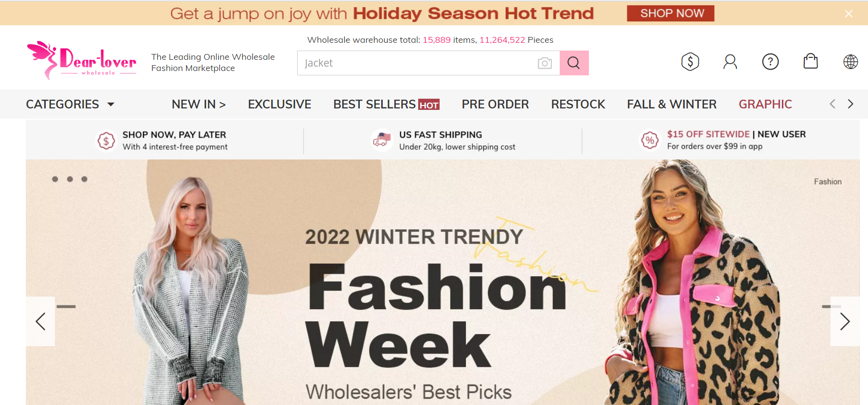Expand the CATEGORIES dropdown
Image resolution: width=868 pixels, height=405 pixels.
point(70,104)
